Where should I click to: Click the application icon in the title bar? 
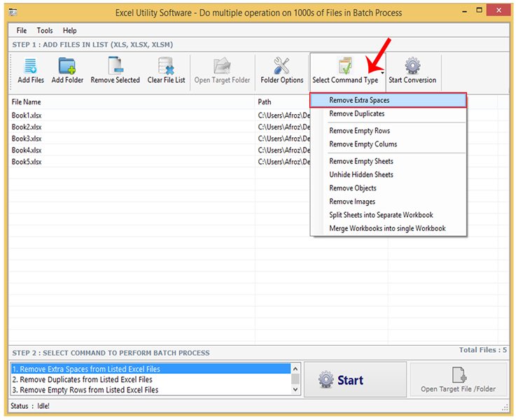click(x=13, y=13)
